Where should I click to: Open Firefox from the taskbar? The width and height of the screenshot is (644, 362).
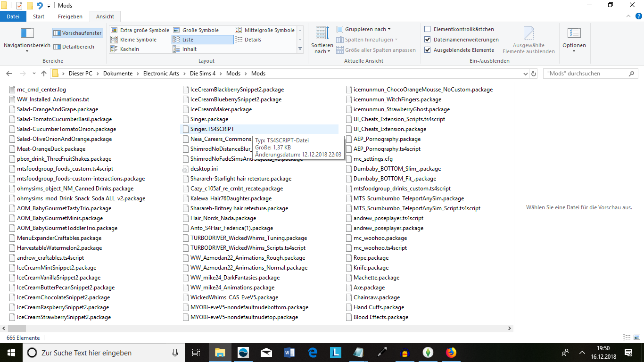[451, 352]
